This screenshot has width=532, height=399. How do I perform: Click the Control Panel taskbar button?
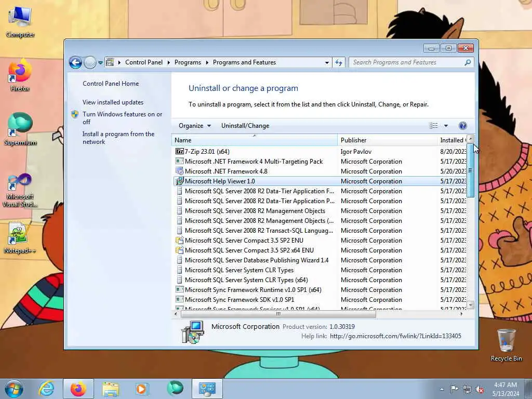tap(207, 389)
